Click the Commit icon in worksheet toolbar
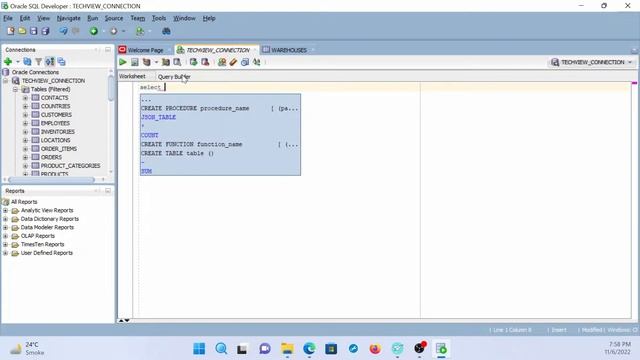Screen dimensions: 640x360 click(x=193, y=62)
